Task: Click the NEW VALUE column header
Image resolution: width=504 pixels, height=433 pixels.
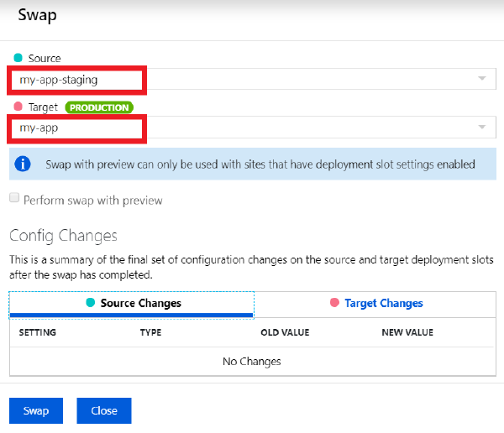Action: tap(407, 333)
